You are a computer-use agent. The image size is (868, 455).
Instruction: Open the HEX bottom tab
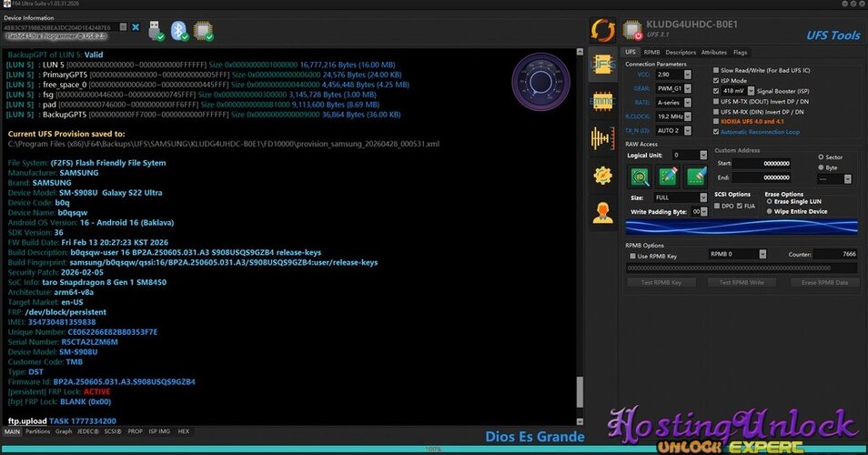pyautogui.click(x=183, y=431)
